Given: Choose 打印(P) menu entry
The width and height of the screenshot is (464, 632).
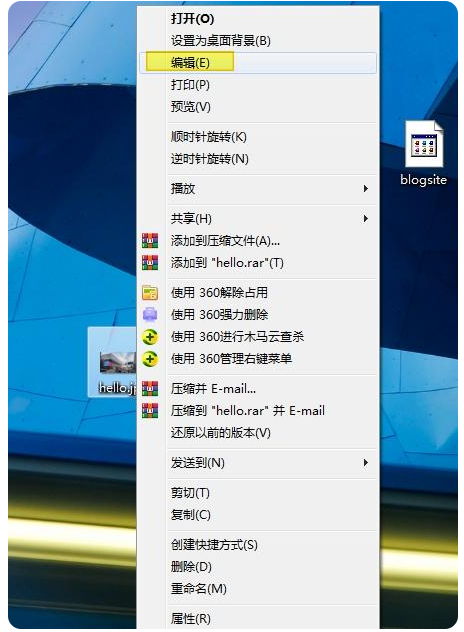Looking at the screenshot, I should click(x=258, y=85).
